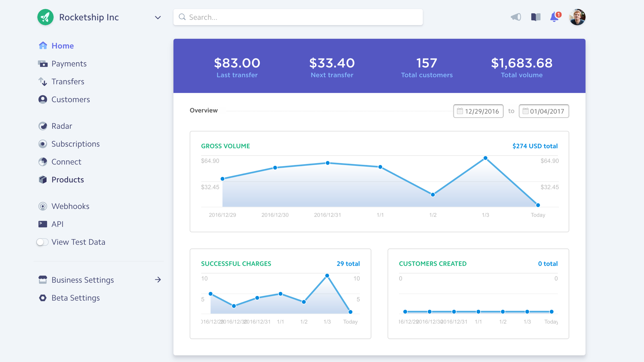Click the Search input field
The width and height of the screenshot is (644, 362).
[298, 17]
